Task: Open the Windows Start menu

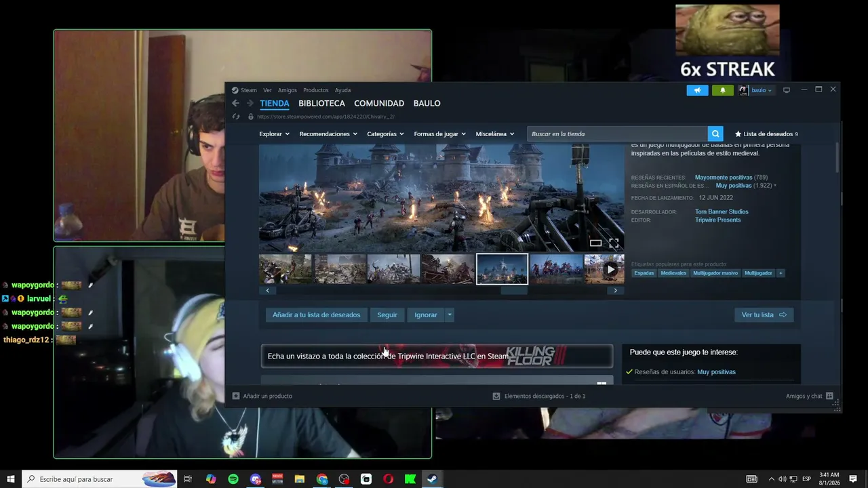Action: (x=11, y=479)
